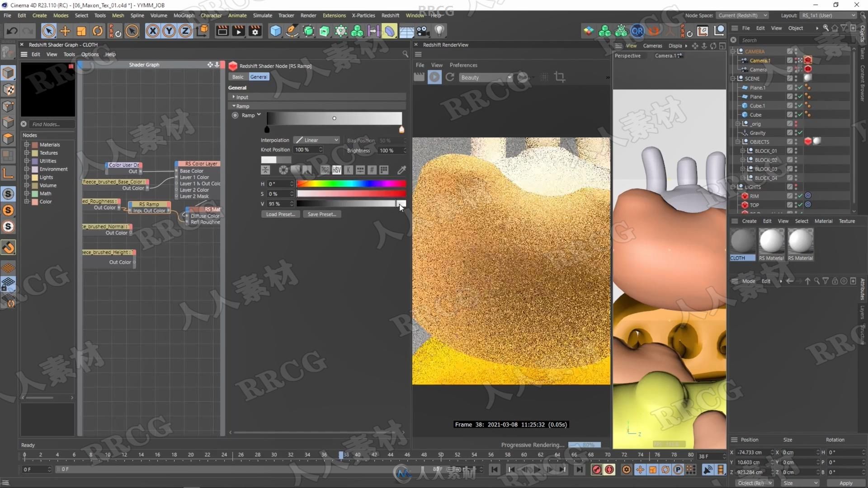Select the Move tool in top toolbar
The width and height of the screenshot is (868, 488).
(65, 31)
